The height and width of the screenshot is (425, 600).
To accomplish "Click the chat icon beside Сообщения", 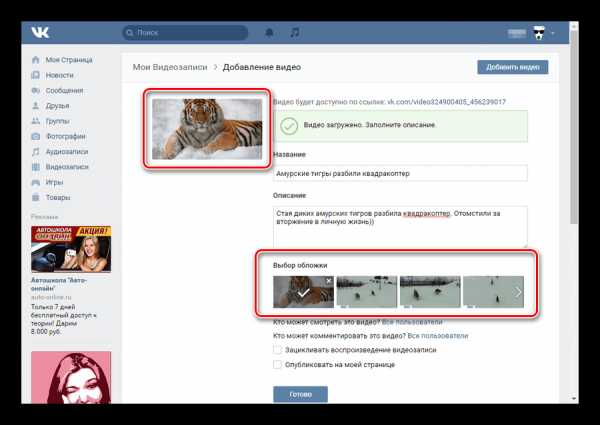I will [x=36, y=90].
